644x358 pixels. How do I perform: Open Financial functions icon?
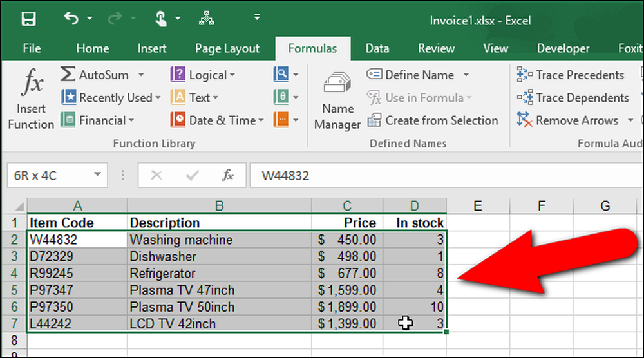click(x=68, y=120)
